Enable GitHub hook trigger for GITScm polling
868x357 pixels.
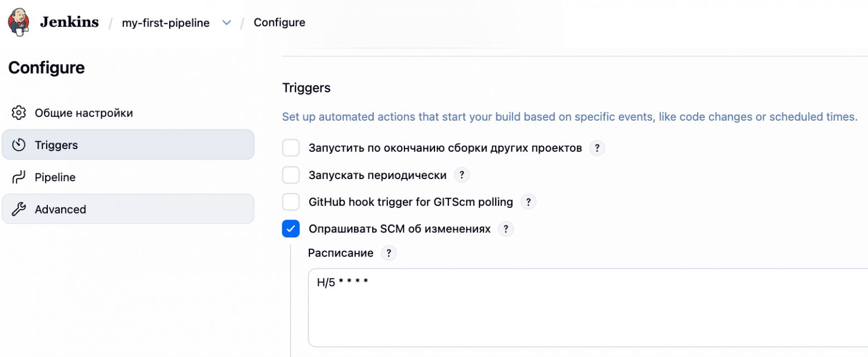tap(291, 202)
